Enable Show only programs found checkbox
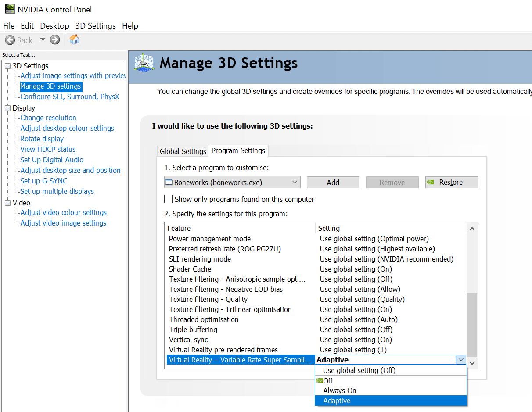Image resolution: width=532 pixels, height=412 pixels. coord(168,199)
